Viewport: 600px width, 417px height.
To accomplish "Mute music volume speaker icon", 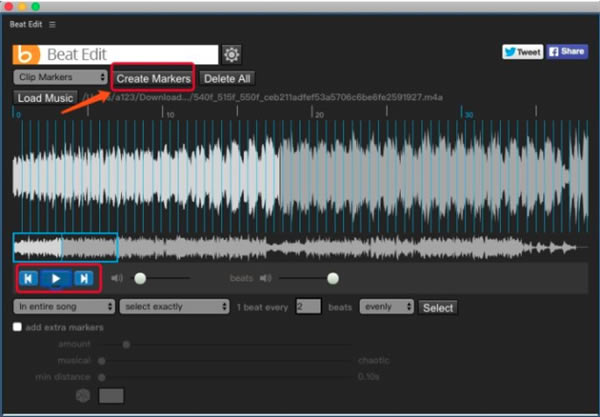I will 117,278.
